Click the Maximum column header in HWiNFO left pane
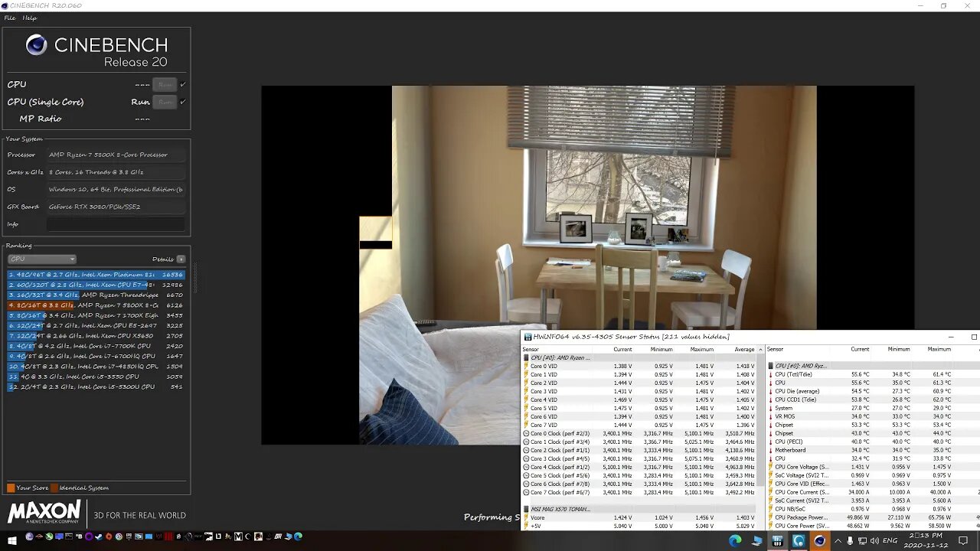 (x=701, y=349)
